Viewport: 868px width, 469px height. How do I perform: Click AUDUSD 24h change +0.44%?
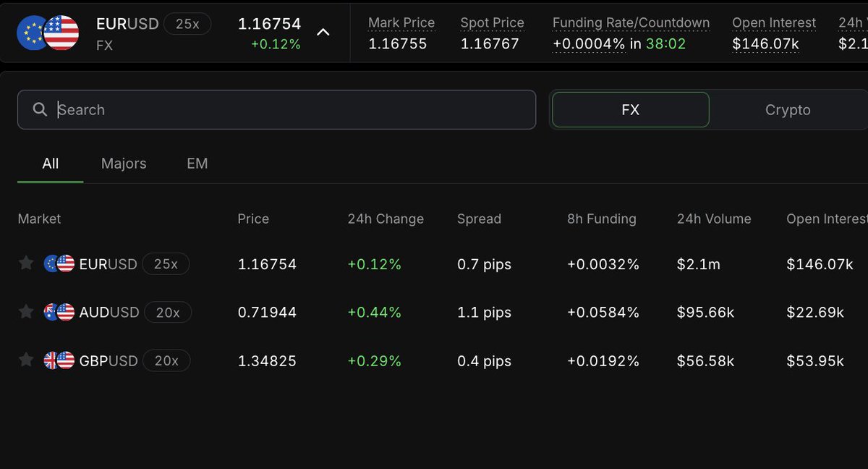(374, 312)
